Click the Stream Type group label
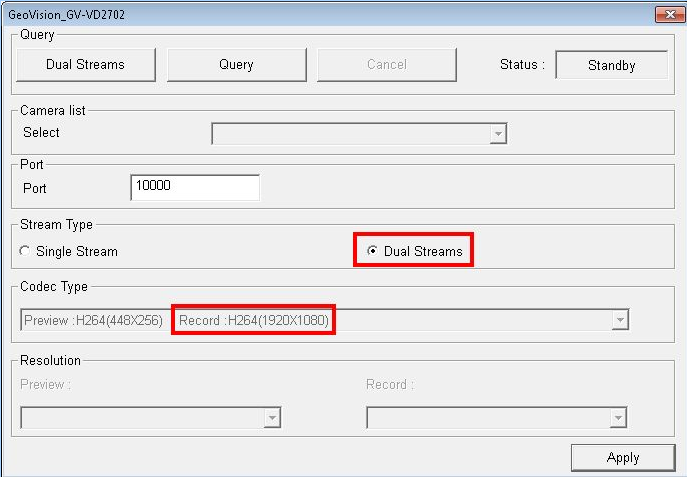The width and height of the screenshot is (687, 477). click(57, 225)
